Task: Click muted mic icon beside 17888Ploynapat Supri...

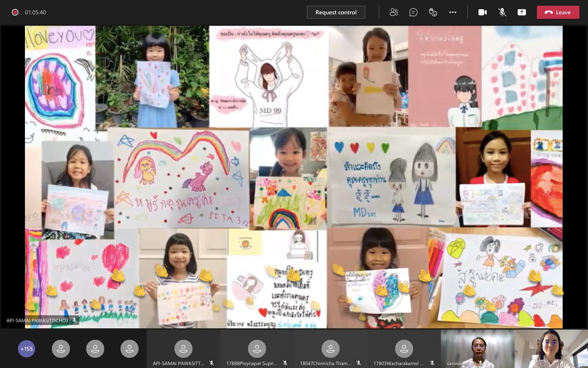Action: point(285,363)
